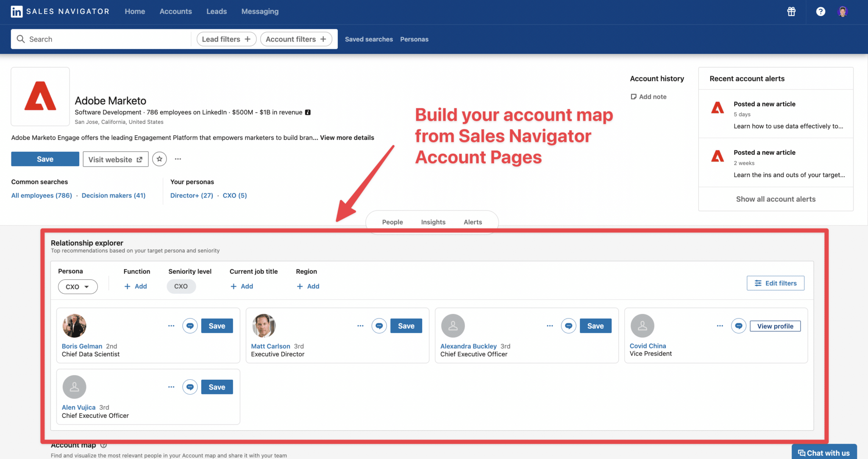
Task: Open the gift promotions icon in top bar
Action: (791, 11)
